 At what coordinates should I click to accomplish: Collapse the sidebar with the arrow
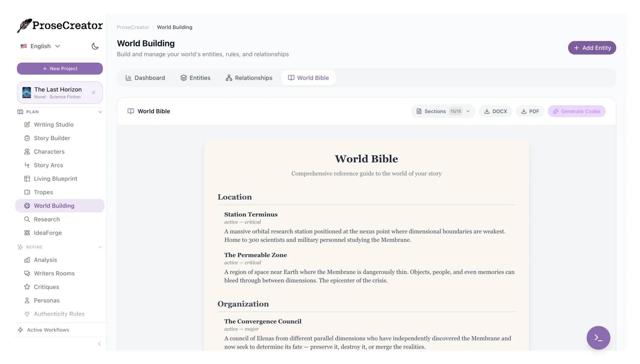[x=99, y=344]
